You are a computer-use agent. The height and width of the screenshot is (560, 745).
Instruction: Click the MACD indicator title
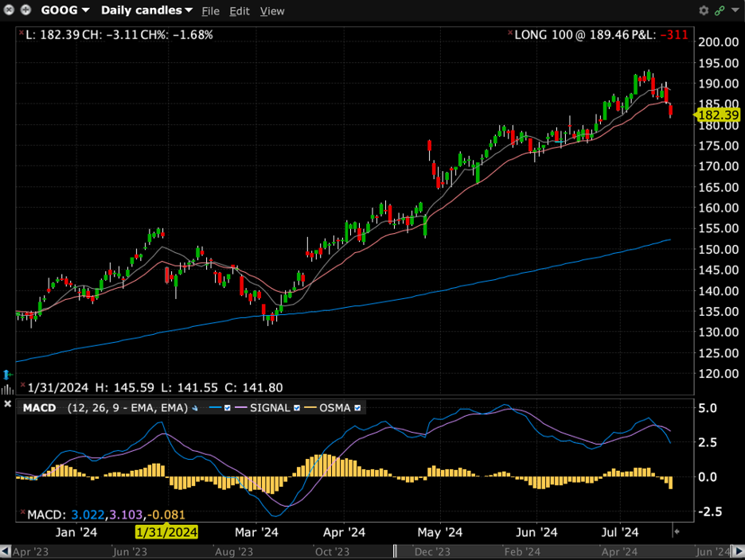point(40,408)
